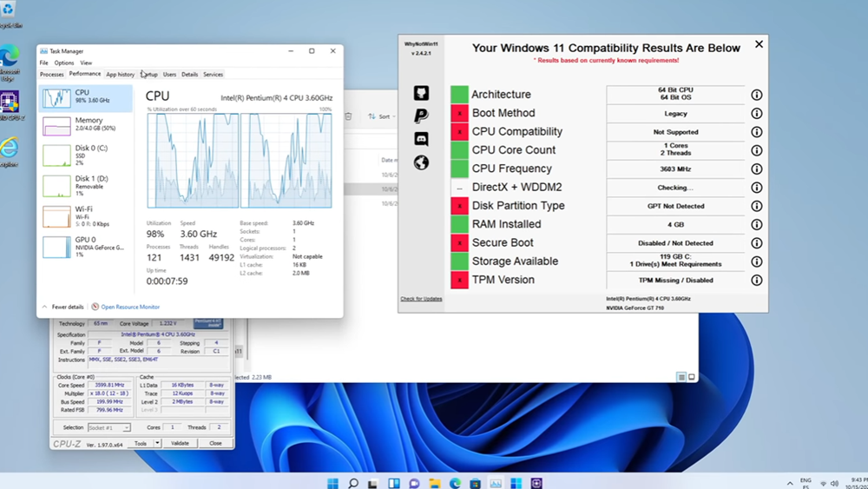Screen dimensions: 868x489
Task: Open volume speaker tray icon
Action: [x=834, y=484]
